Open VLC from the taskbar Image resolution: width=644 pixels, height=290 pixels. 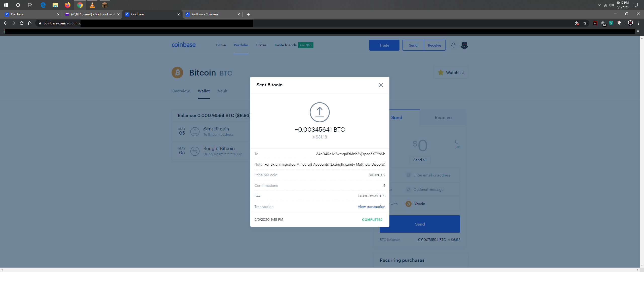tap(92, 5)
